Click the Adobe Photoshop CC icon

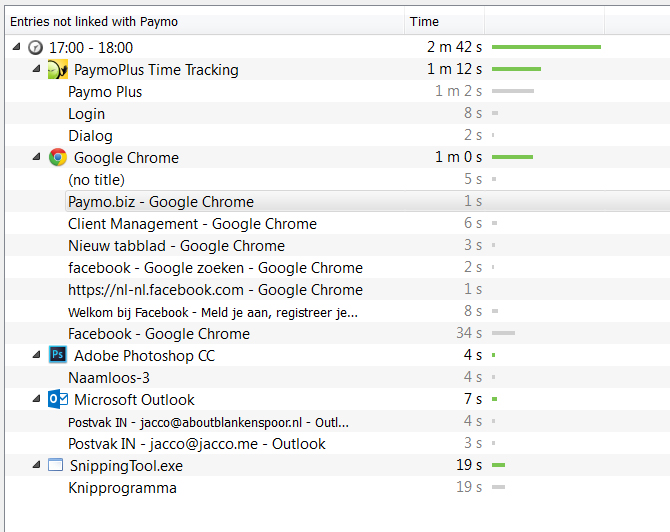tap(58, 356)
